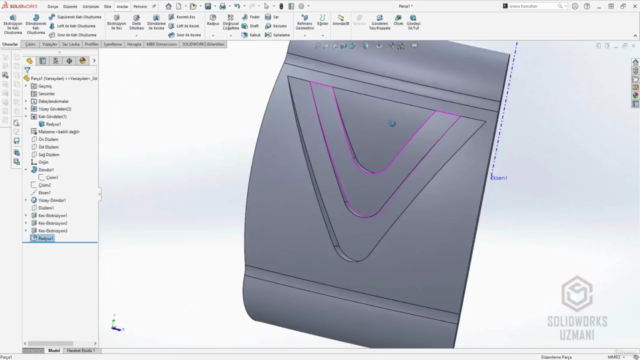This screenshot has height=360, width=640.
Task: Click the Print icon in quick toolbar
Action: [222, 7]
